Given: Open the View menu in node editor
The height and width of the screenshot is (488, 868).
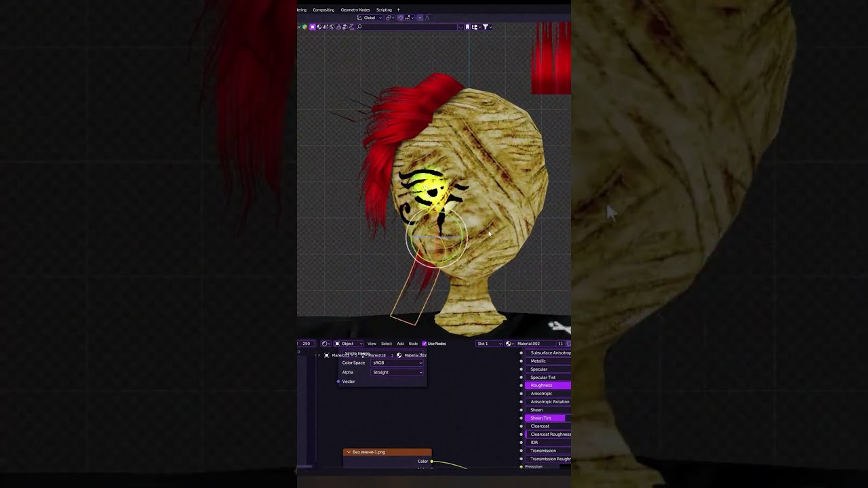Looking at the screenshot, I should point(372,344).
